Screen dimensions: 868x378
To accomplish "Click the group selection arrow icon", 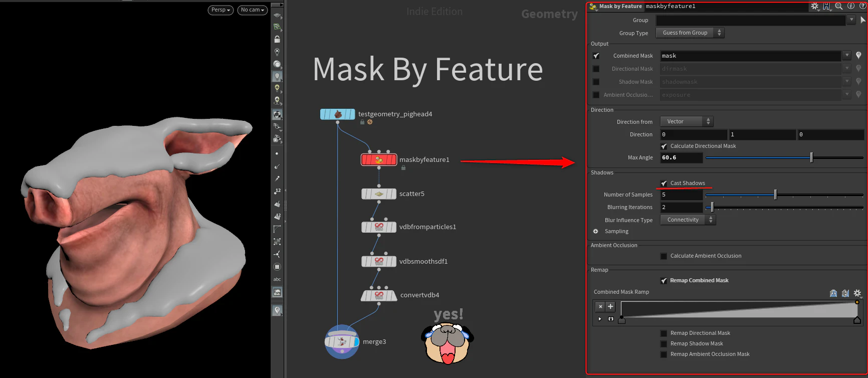I will (x=863, y=20).
